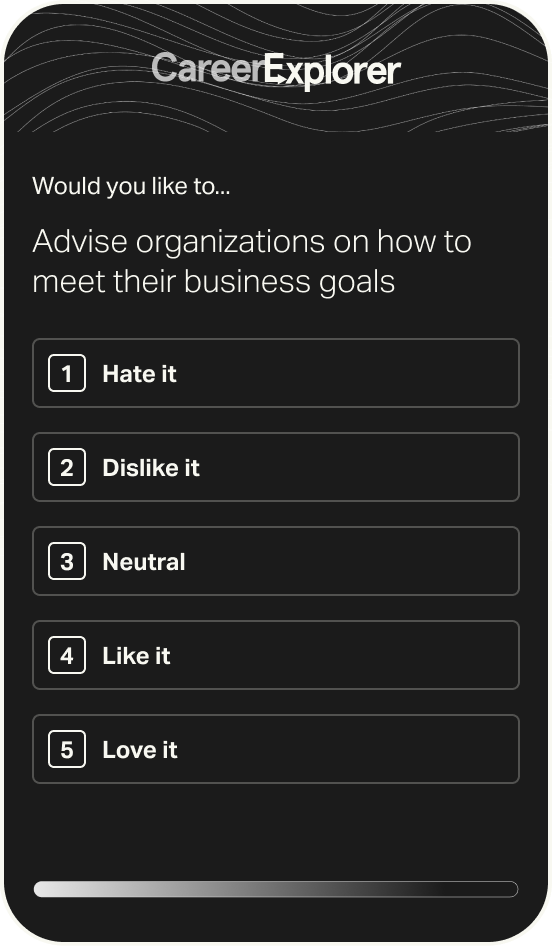This screenshot has height=946, width=552.
Task: Click the wavy line pattern in header
Action: pos(471,90)
